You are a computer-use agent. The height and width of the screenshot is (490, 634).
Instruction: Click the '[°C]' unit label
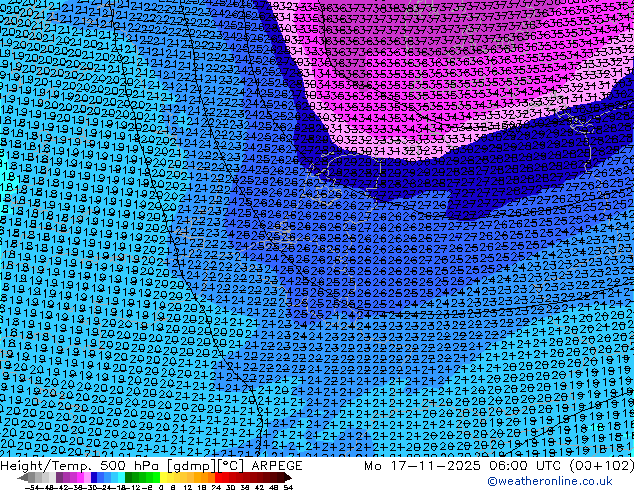click(230, 466)
